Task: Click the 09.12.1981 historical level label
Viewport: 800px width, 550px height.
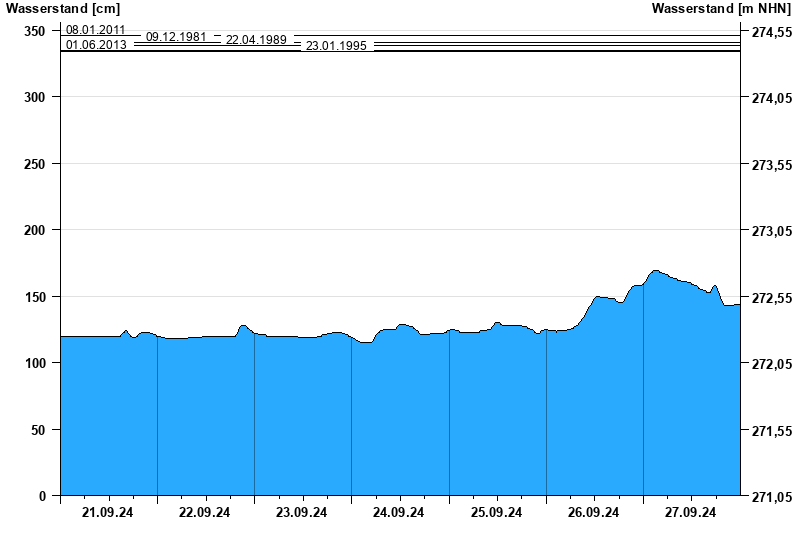Action: (x=176, y=37)
